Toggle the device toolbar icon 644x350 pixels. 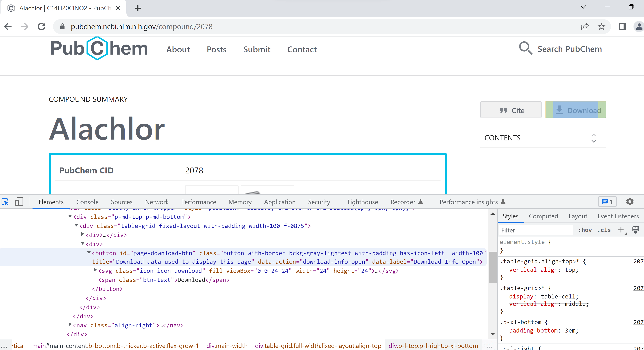19,202
